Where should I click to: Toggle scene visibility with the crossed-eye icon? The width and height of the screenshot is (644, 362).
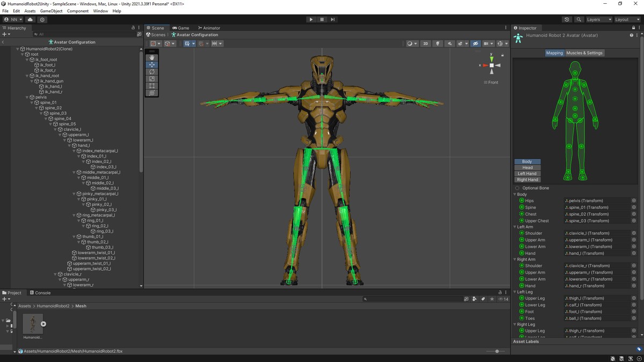pyautogui.click(x=475, y=43)
